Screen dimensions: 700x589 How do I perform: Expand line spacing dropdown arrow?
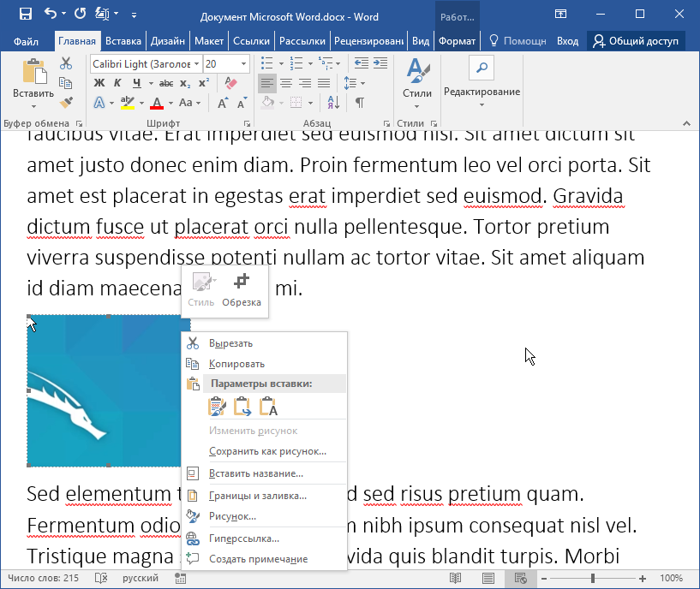[x=363, y=83]
